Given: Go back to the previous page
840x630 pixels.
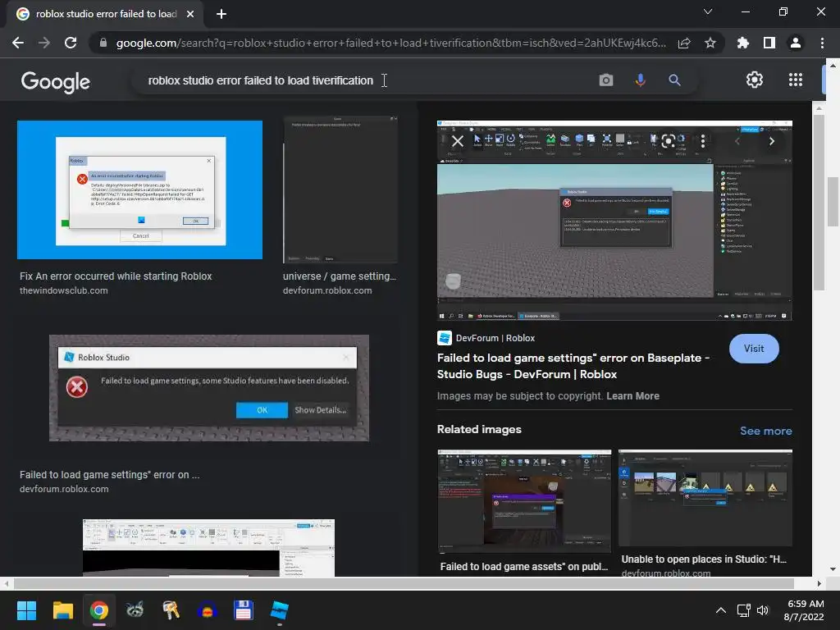Looking at the screenshot, I should click(x=18, y=43).
